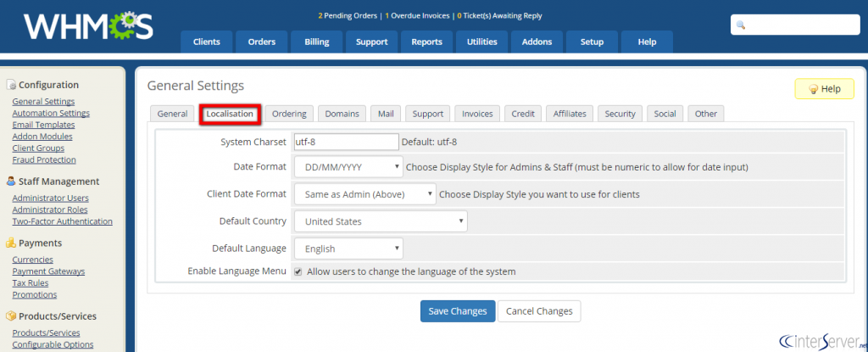Click Overdue Invoices link
The image size is (868, 352).
click(x=417, y=15)
